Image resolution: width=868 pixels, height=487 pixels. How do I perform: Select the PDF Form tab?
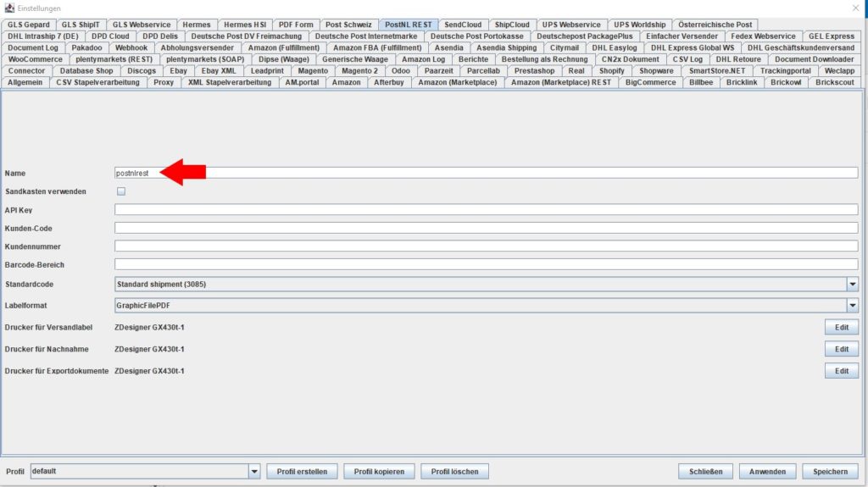click(x=296, y=25)
